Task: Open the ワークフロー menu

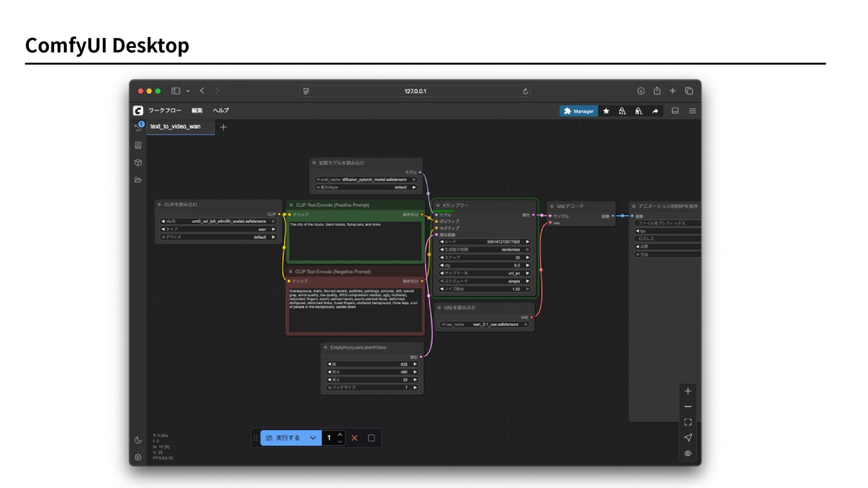Action: [165, 111]
